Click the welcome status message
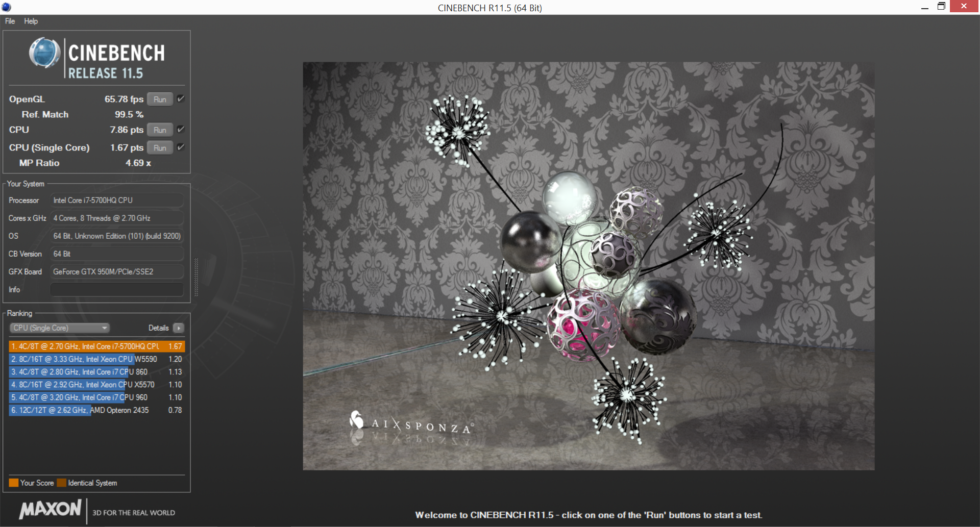This screenshot has height=527, width=980. click(589, 515)
